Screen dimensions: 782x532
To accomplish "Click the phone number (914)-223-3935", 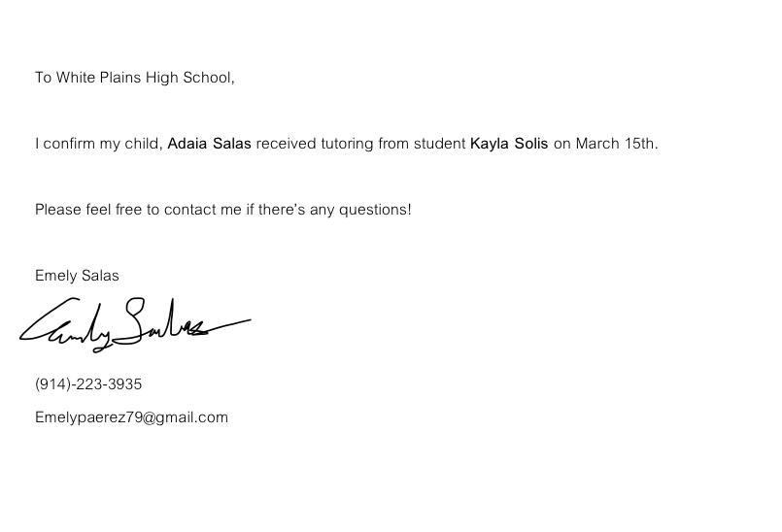I will point(88,384).
